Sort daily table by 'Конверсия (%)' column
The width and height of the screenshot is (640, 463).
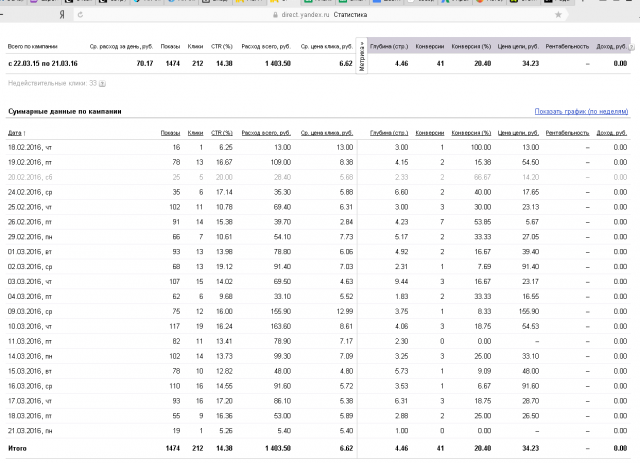point(471,132)
